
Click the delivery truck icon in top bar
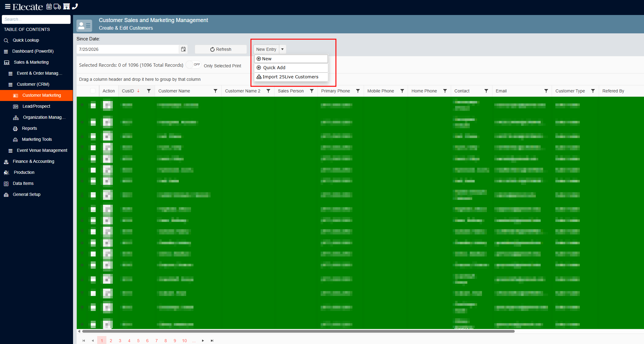pos(57,6)
